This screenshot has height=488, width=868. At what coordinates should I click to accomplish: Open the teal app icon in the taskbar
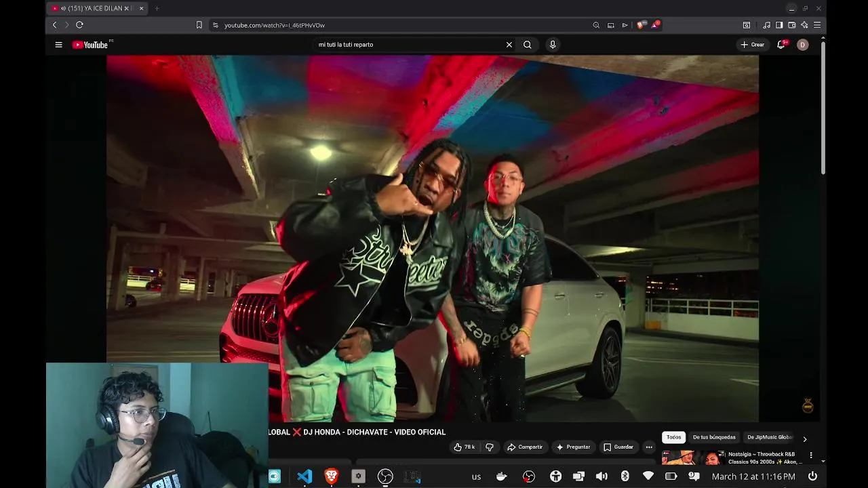coord(274,476)
